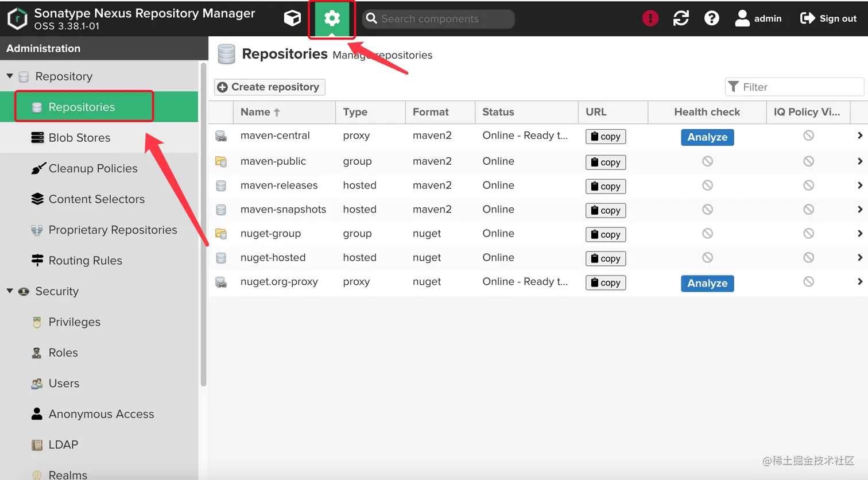Collapse the Security tree section
The image size is (868, 480).
coord(10,291)
